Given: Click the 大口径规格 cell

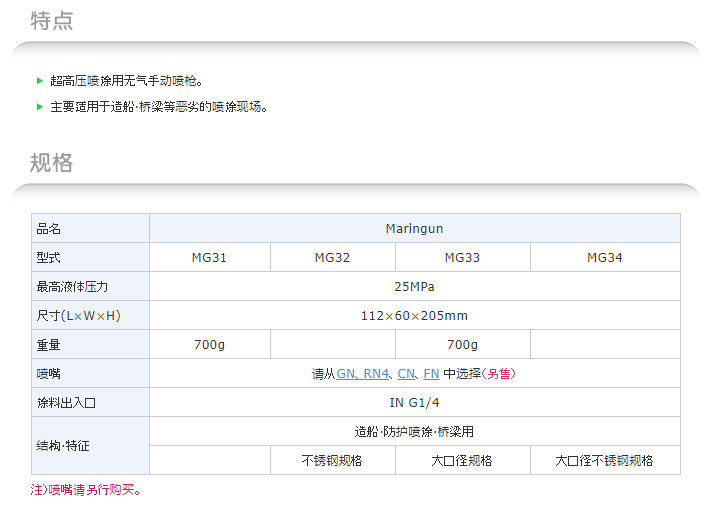Looking at the screenshot, I should 463,460.
